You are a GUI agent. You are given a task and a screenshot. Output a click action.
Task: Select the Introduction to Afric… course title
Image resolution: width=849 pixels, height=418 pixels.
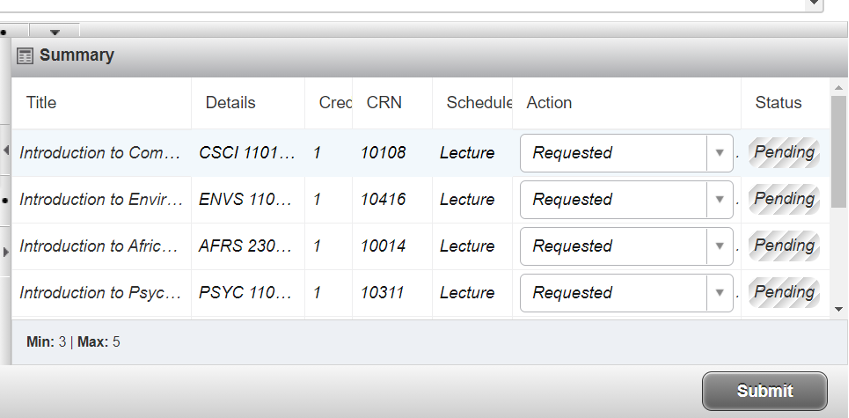click(99, 246)
